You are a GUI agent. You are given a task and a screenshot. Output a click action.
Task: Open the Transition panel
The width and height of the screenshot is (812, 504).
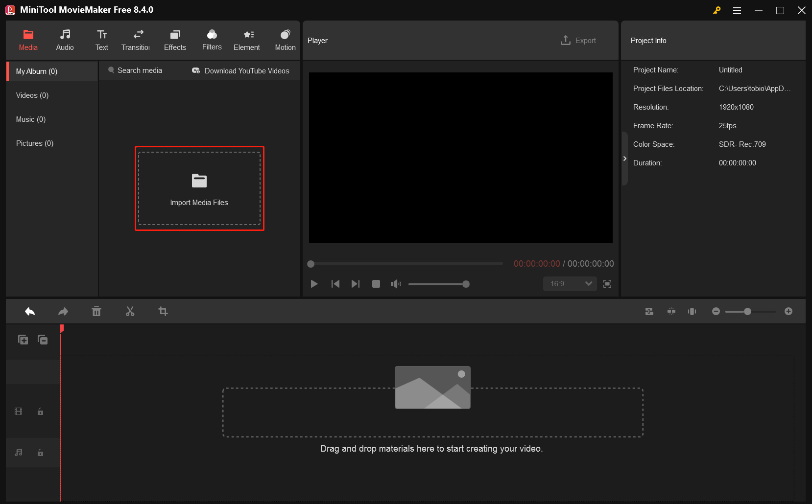tap(136, 39)
